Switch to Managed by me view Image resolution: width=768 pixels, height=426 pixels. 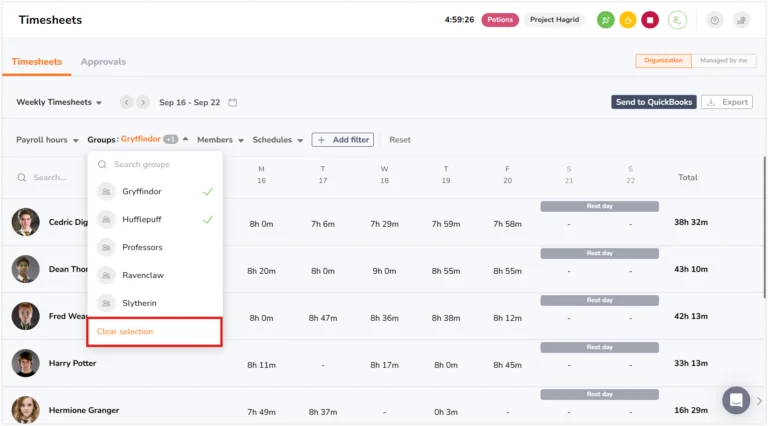723,61
